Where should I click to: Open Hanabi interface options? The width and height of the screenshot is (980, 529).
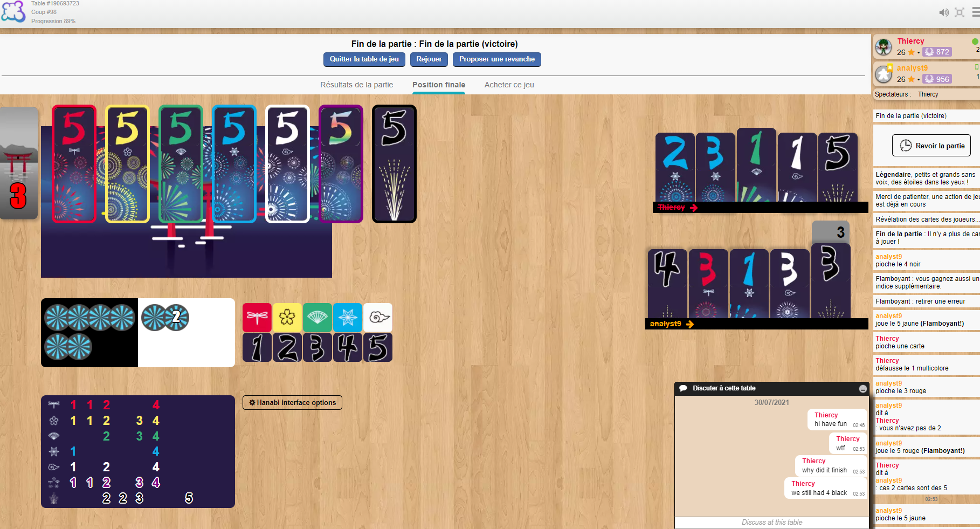(292, 402)
